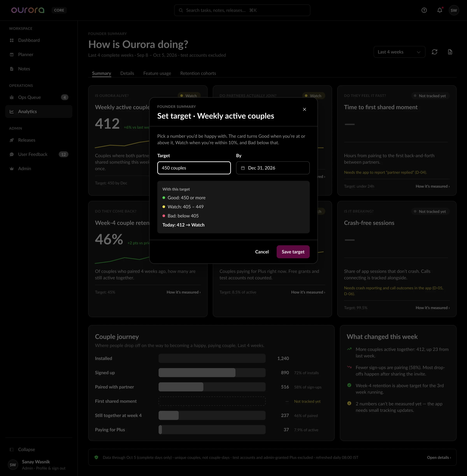Click the Paired with partner funnel bar
This screenshot has width=467, height=476.
click(212, 387)
